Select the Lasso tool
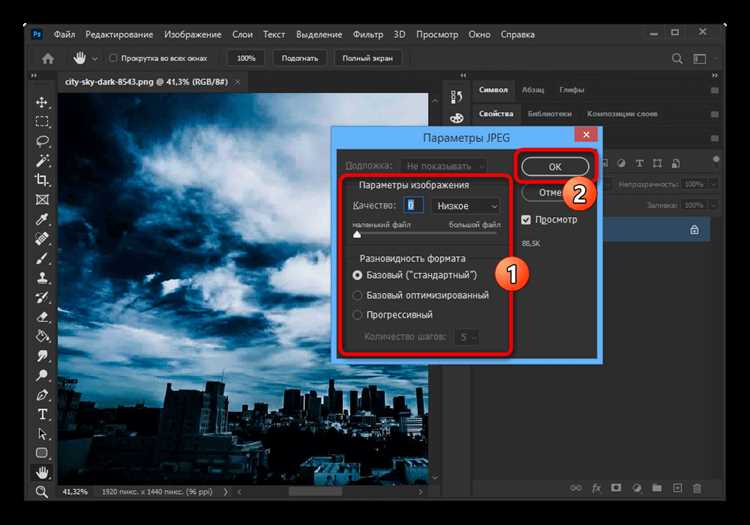The image size is (750, 525). click(42, 141)
